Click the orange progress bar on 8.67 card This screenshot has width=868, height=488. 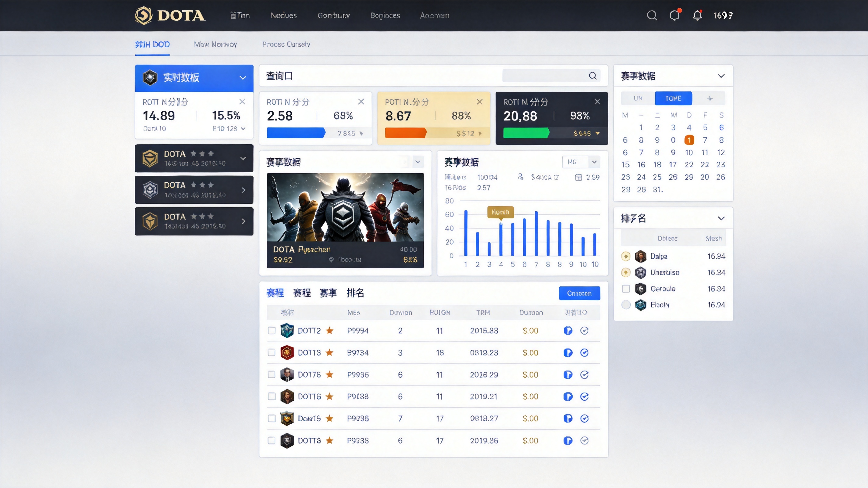tap(406, 133)
